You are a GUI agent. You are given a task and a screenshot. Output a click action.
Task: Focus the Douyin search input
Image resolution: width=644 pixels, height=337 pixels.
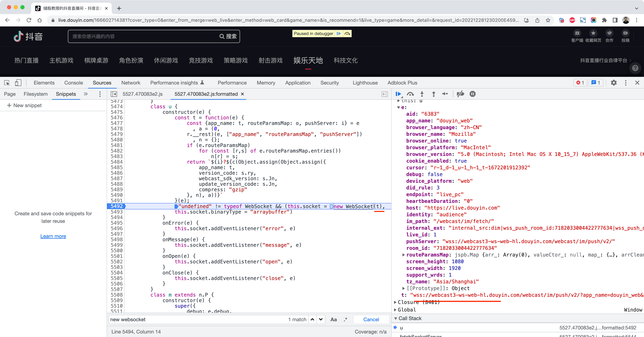143,37
